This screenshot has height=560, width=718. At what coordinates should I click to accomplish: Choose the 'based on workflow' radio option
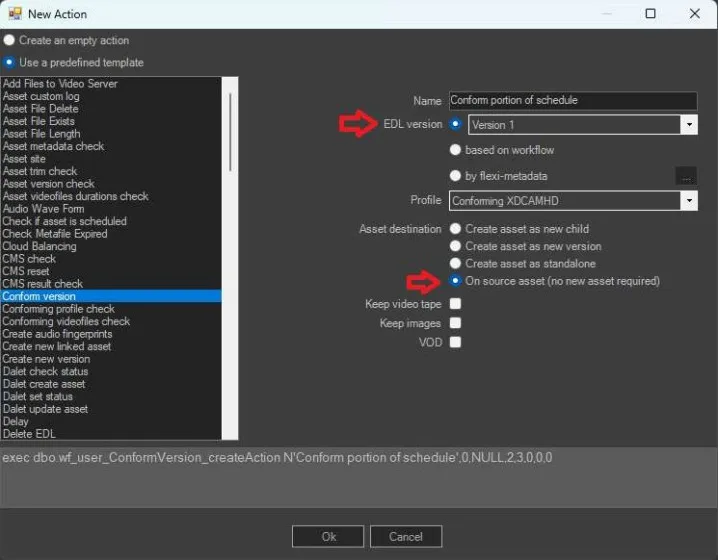click(456, 150)
